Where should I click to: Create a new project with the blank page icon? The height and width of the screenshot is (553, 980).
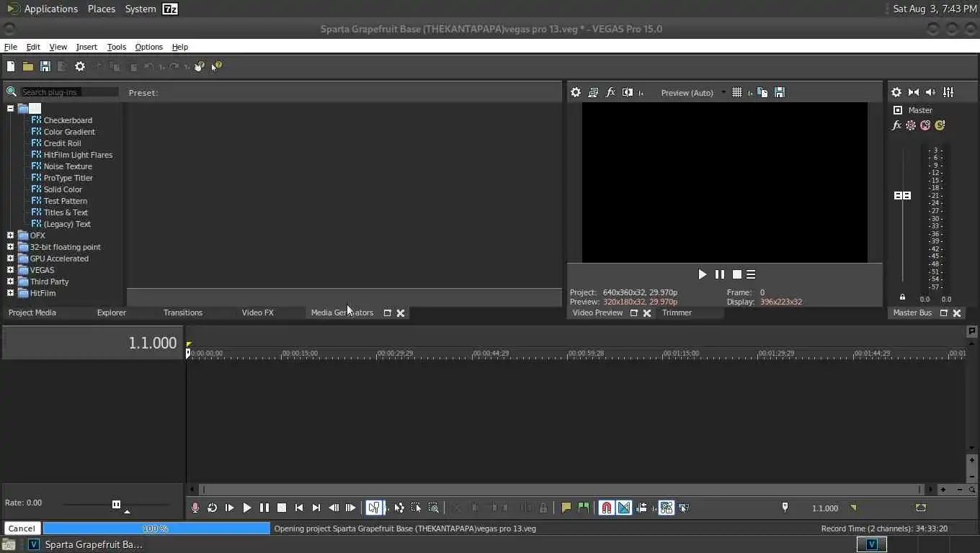(11, 66)
